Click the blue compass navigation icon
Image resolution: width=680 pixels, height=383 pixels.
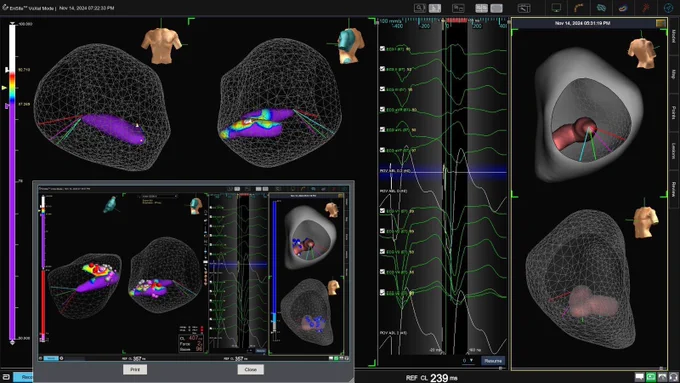click(669, 8)
